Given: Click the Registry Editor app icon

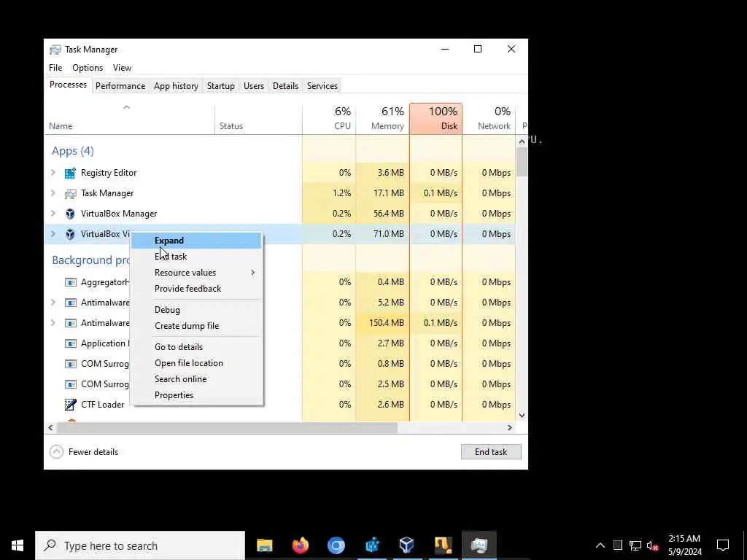Looking at the screenshot, I should [70, 173].
